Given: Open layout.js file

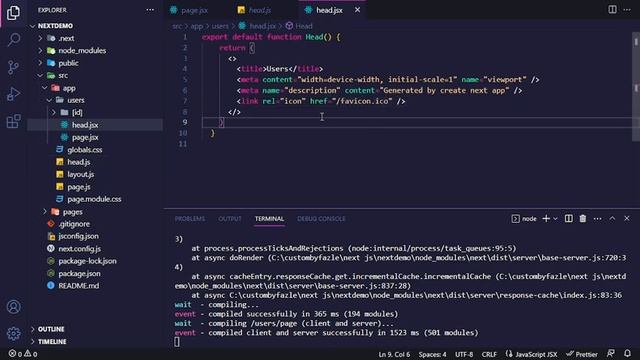Looking at the screenshot, I should [80, 174].
